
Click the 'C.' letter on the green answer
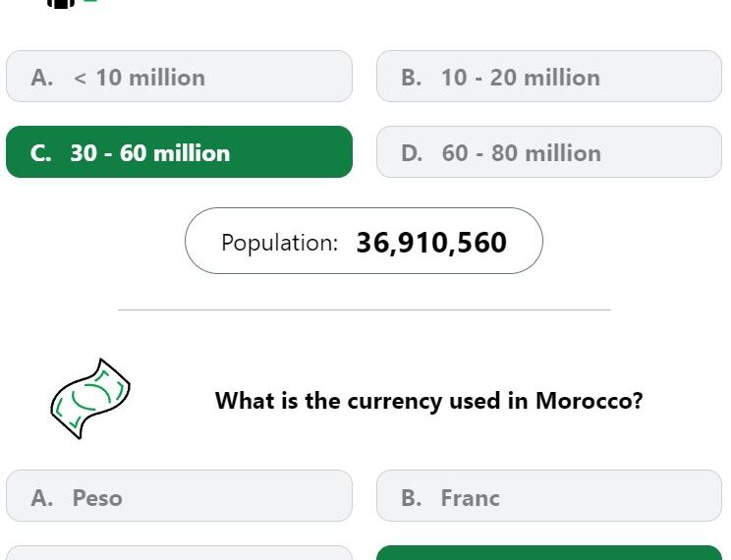tap(40, 153)
